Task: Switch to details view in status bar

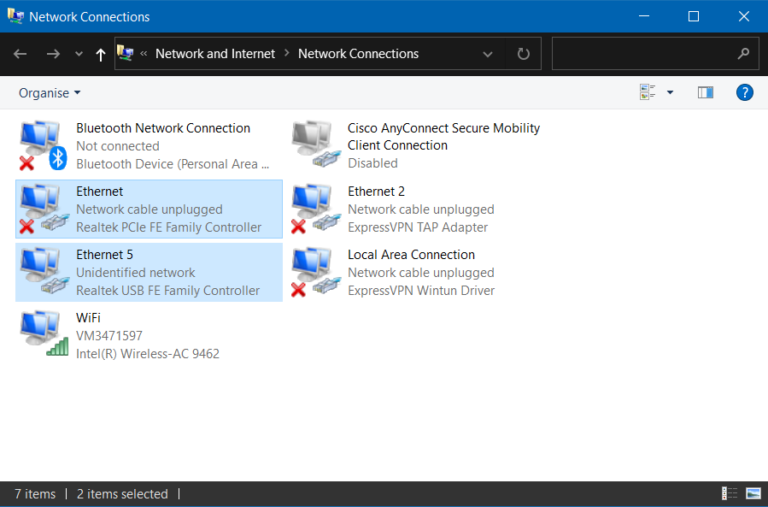Action: [x=729, y=494]
